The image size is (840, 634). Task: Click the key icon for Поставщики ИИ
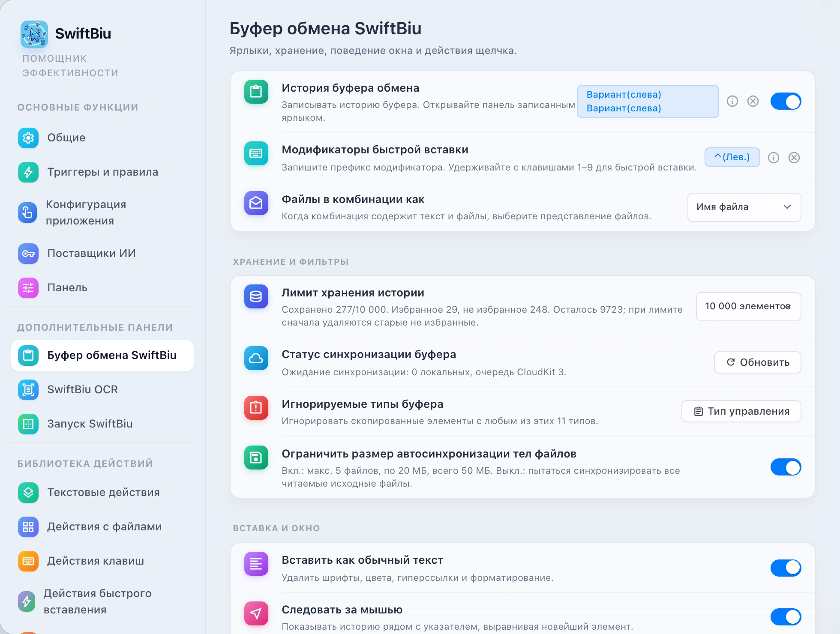pos(28,254)
